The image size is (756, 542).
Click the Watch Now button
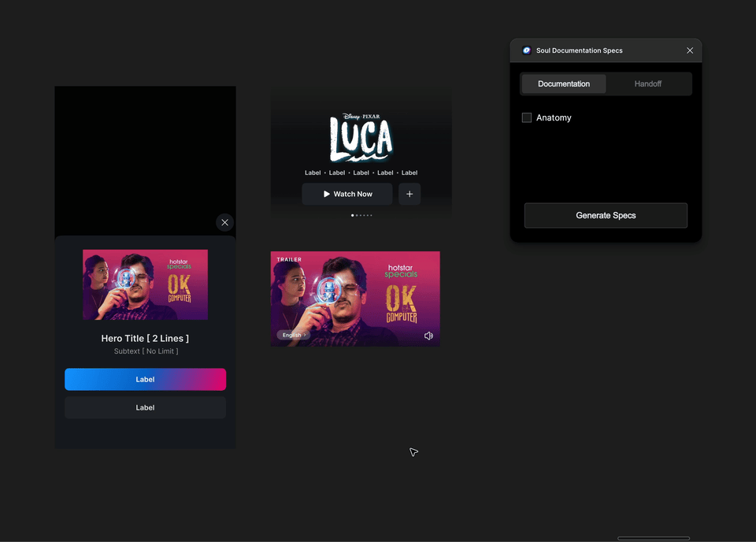point(347,194)
